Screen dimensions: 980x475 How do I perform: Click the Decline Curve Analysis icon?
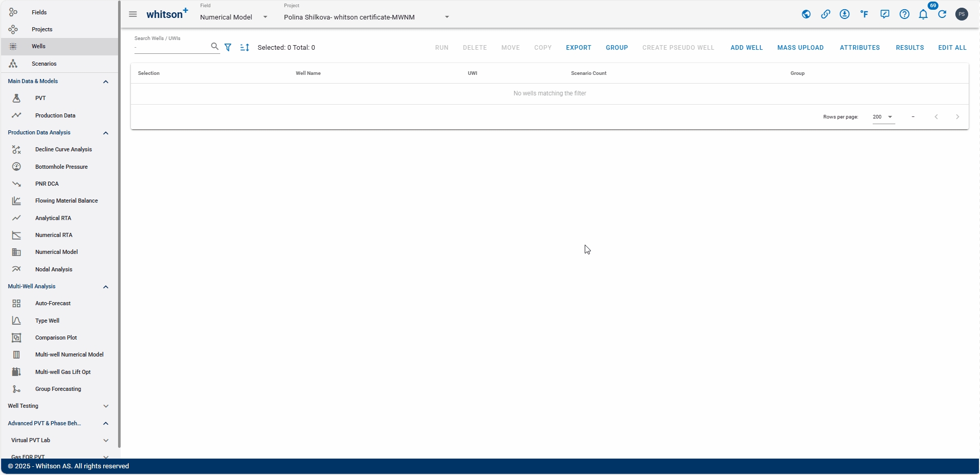coord(16,149)
